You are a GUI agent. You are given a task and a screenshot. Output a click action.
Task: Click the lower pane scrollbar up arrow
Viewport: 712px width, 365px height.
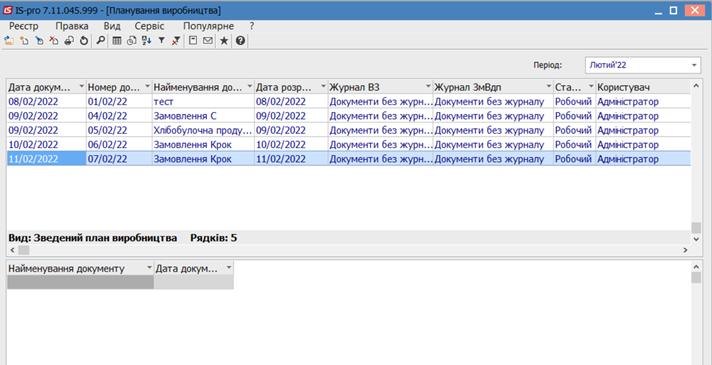tap(696, 266)
